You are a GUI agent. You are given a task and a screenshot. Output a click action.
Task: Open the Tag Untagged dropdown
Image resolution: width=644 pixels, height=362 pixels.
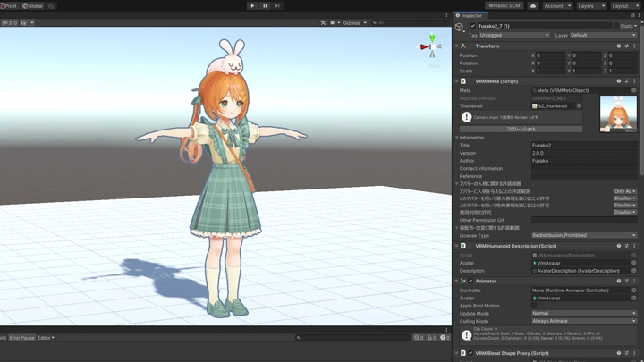pyautogui.click(x=514, y=35)
